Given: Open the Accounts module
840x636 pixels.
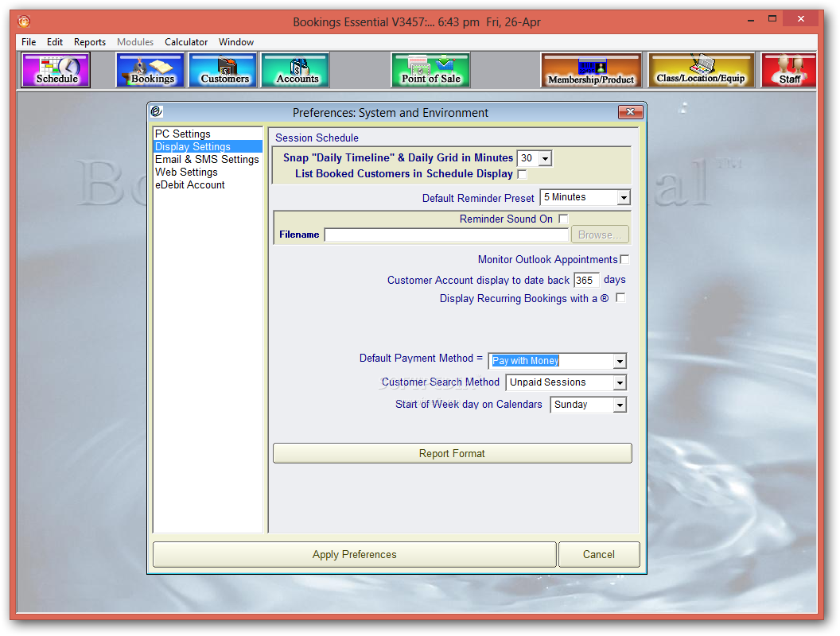Looking at the screenshot, I should point(295,70).
